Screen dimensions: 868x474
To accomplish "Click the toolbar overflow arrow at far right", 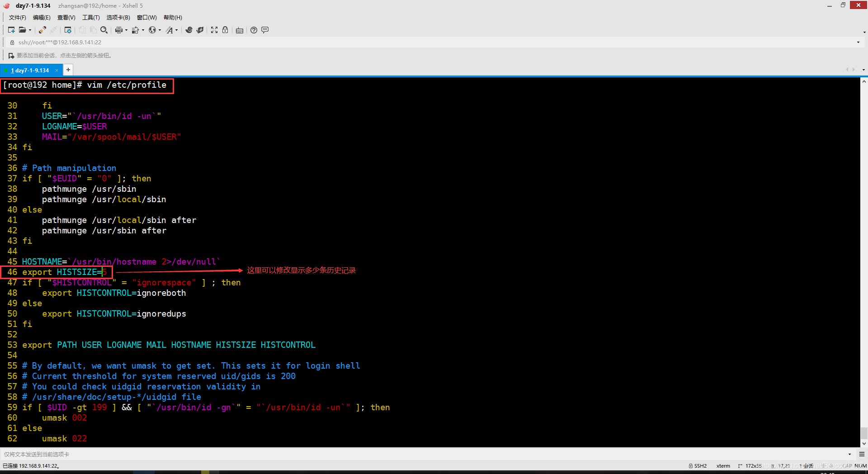I will click(864, 32).
